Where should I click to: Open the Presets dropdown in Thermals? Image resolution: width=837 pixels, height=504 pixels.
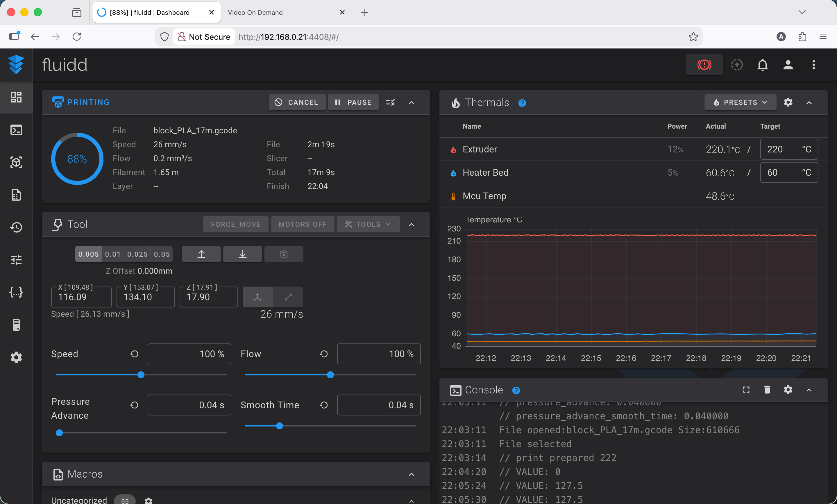click(740, 102)
